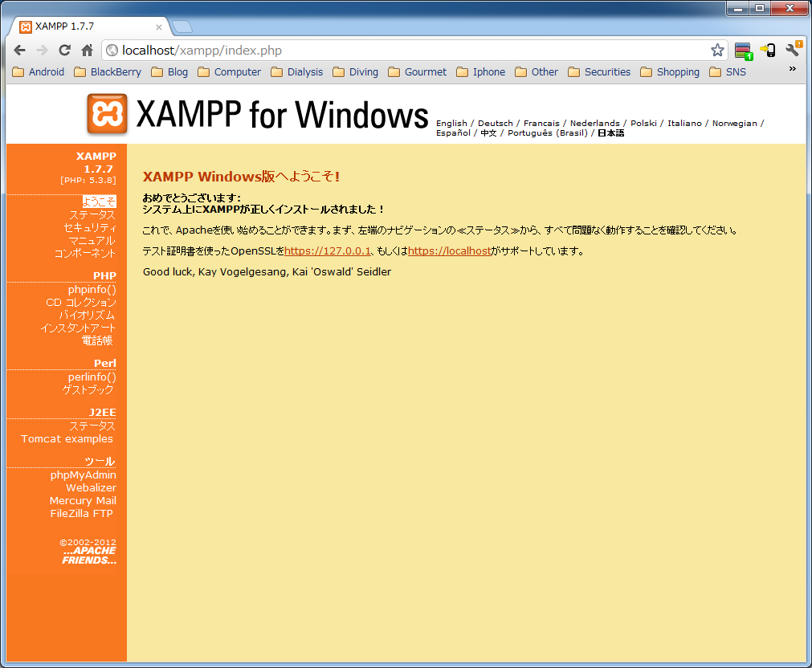The width and height of the screenshot is (812, 668).
Task: Reload the page with refresh icon
Action: [x=65, y=51]
